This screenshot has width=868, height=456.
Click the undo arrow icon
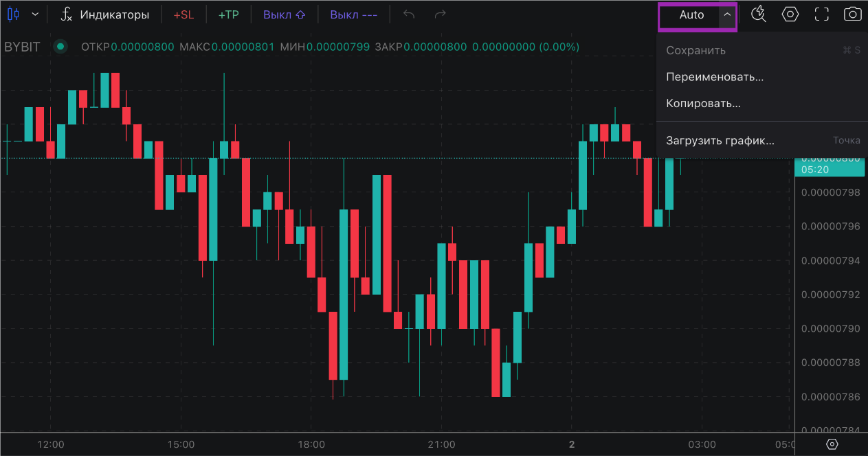[409, 14]
